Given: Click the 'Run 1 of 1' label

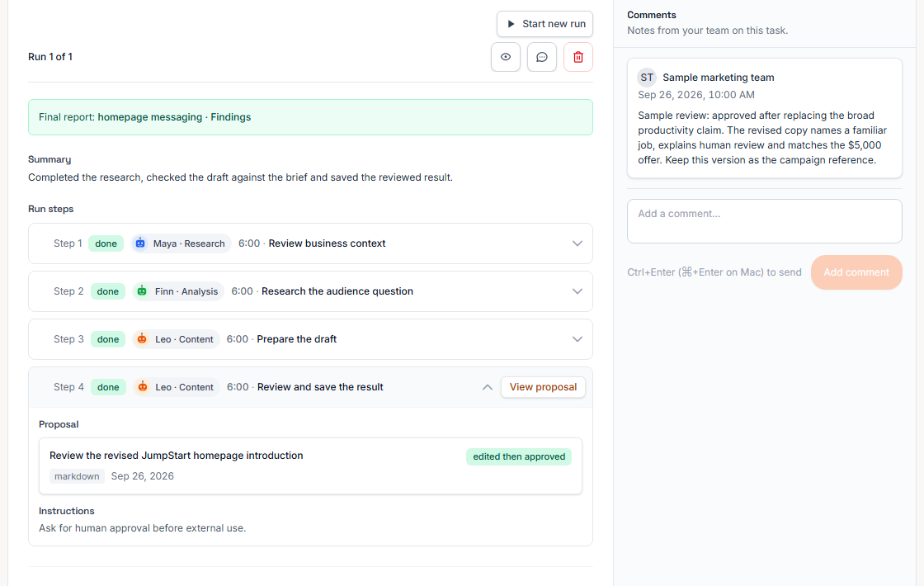Looking at the screenshot, I should tap(50, 57).
